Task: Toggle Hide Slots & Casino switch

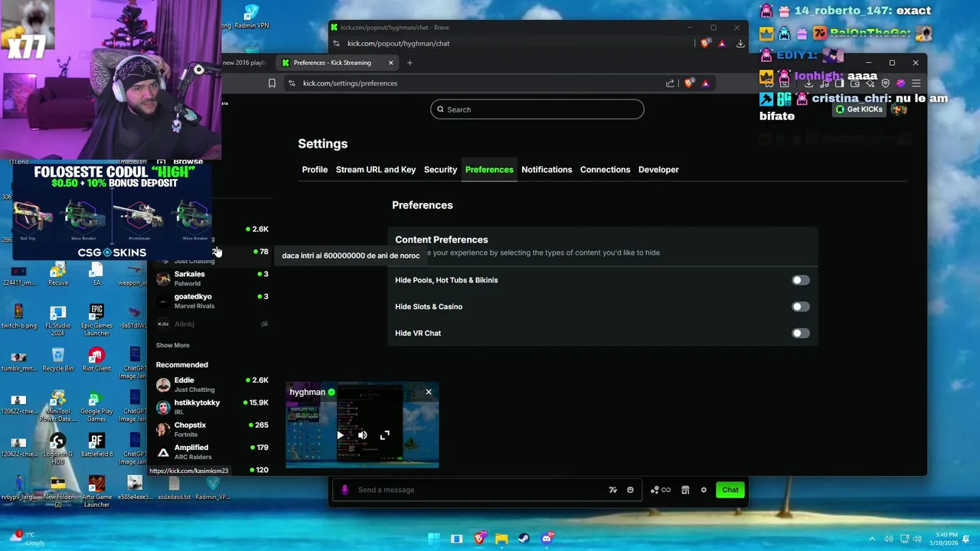Action: pyautogui.click(x=800, y=307)
